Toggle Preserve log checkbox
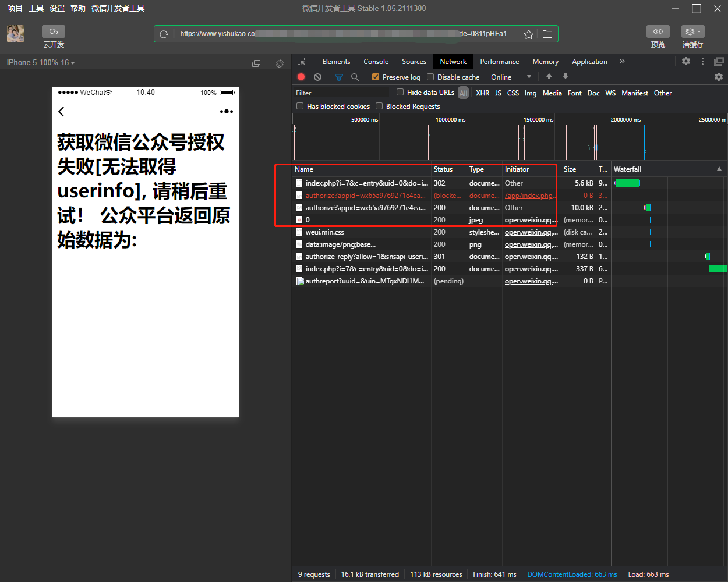Viewport: 728px width, 582px height. pyautogui.click(x=376, y=77)
